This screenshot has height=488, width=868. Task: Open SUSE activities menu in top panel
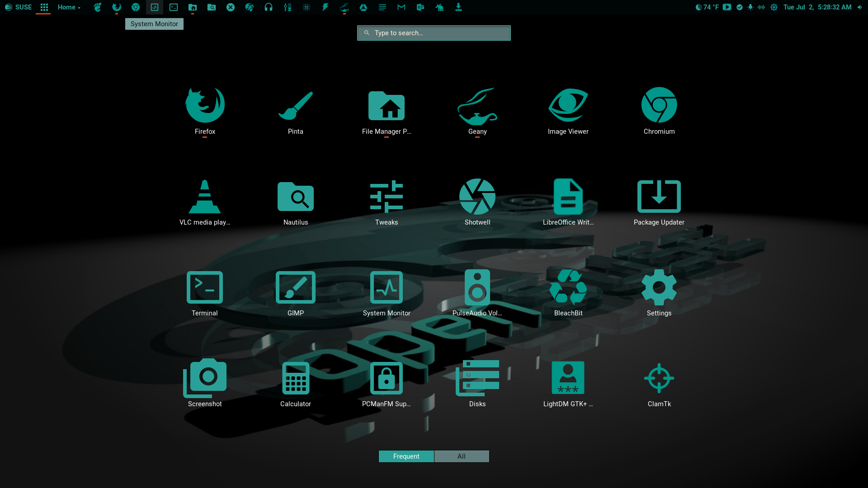[18, 7]
